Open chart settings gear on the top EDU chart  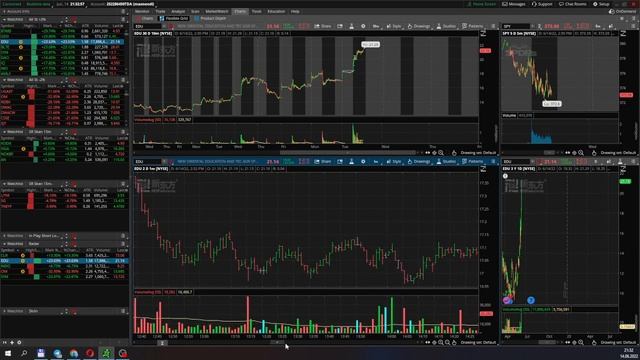click(363, 26)
